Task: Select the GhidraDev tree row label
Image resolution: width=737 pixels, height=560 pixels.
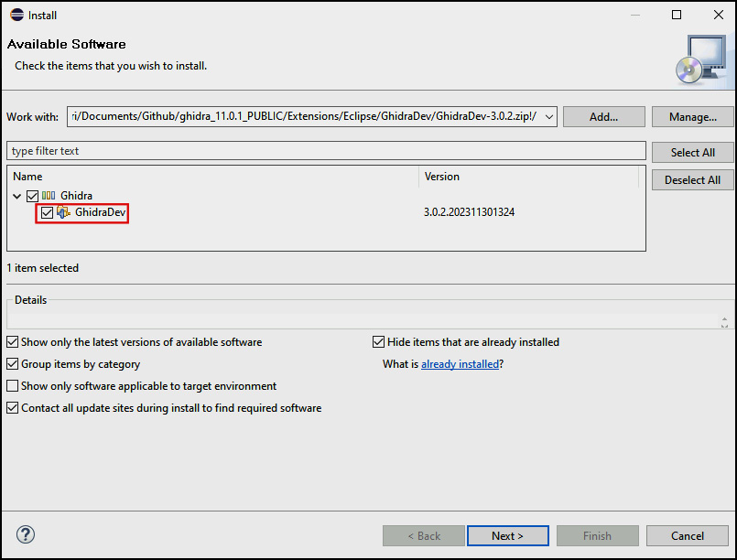Action: click(100, 212)
